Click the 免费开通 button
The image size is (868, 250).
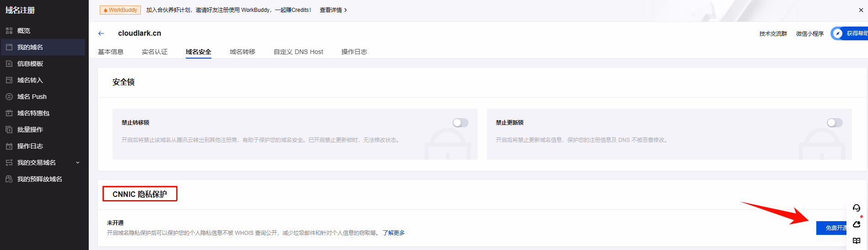tap(832, 228)
